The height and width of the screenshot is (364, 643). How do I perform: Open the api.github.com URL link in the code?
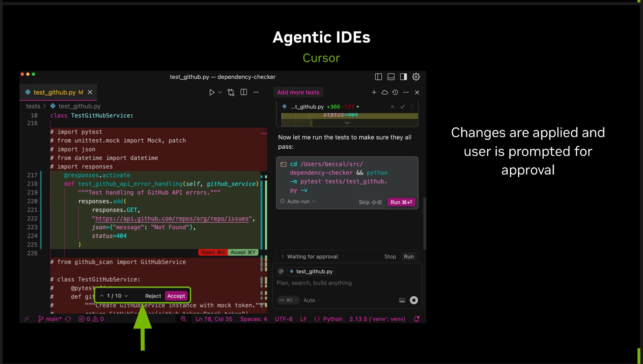tap(172, 219)
